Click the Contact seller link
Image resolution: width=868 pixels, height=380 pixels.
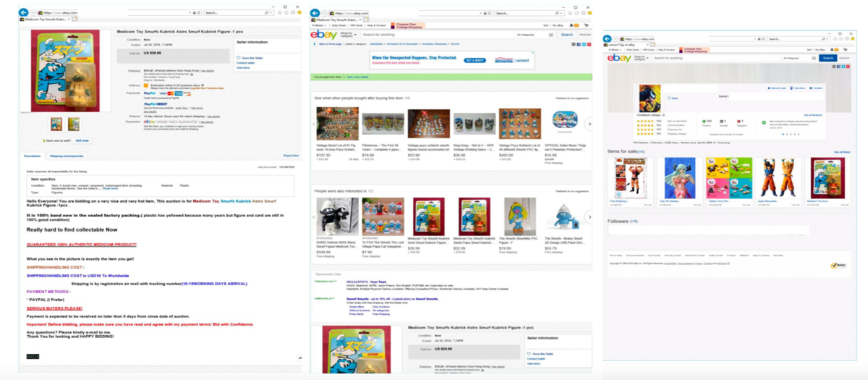coord(245,63)
